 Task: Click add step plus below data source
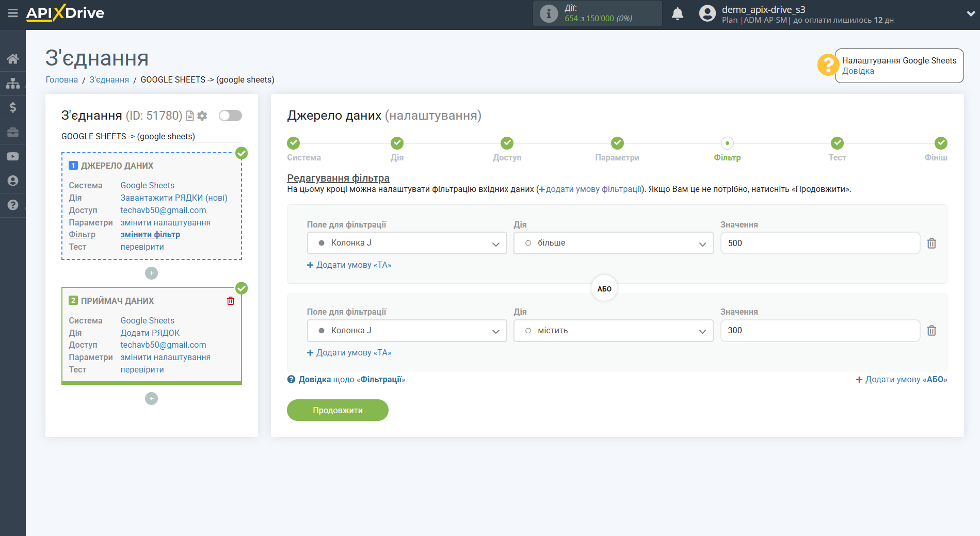point(151,273)
